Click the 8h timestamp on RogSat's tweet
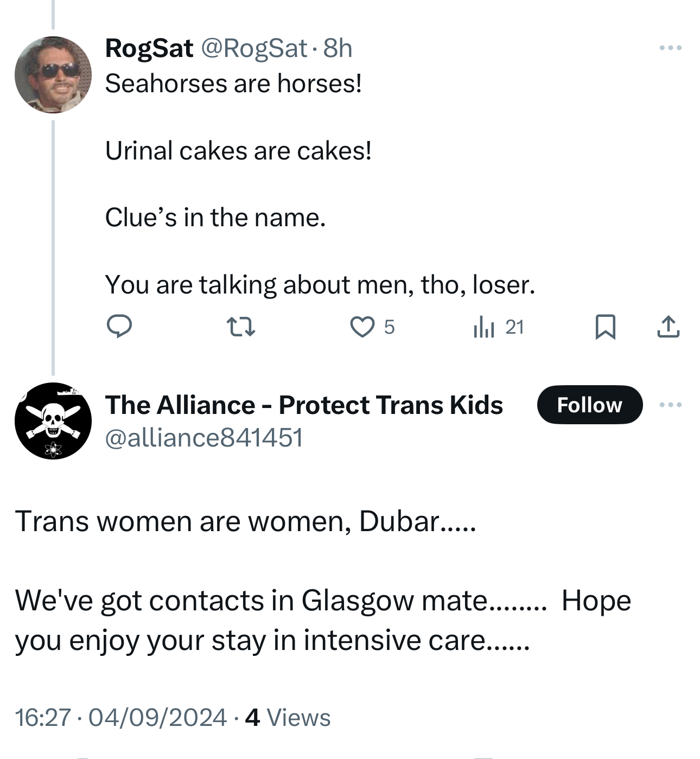Screen dimensions: 700x759 point(338,48)
